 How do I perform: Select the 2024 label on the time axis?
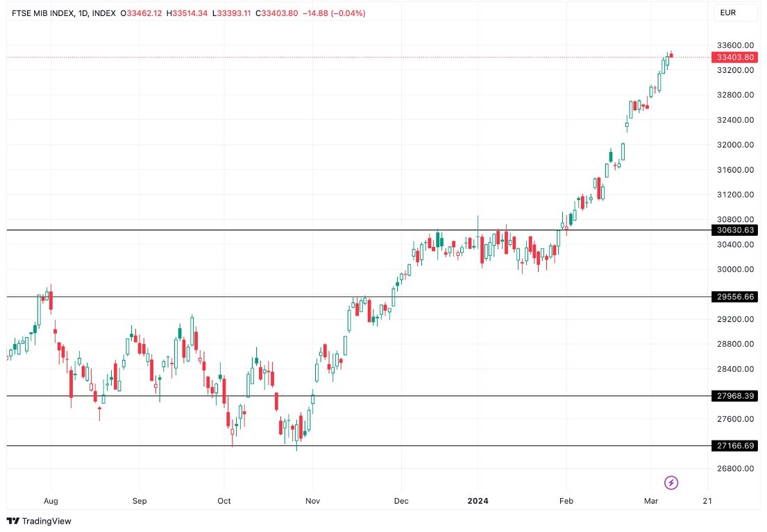[x=478, y=500]
